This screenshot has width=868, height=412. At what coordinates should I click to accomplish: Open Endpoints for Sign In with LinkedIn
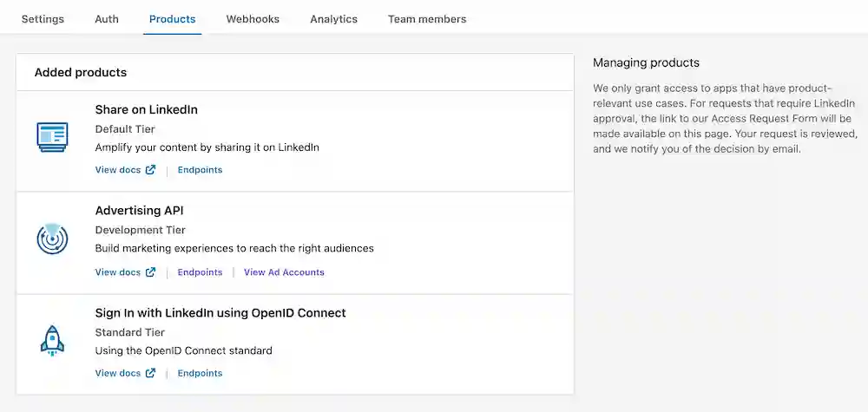click(200, 373)
